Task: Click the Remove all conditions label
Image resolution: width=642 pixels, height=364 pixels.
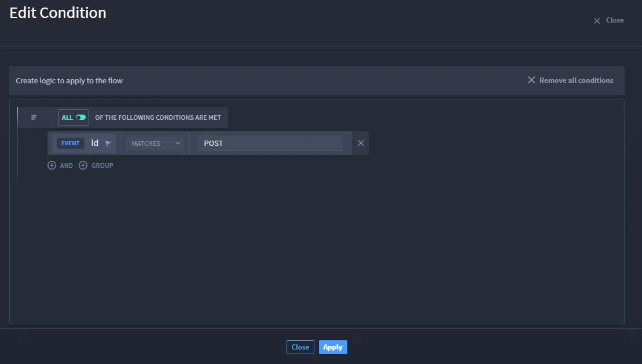Action: pyautogui.click(x=576, y=80)
